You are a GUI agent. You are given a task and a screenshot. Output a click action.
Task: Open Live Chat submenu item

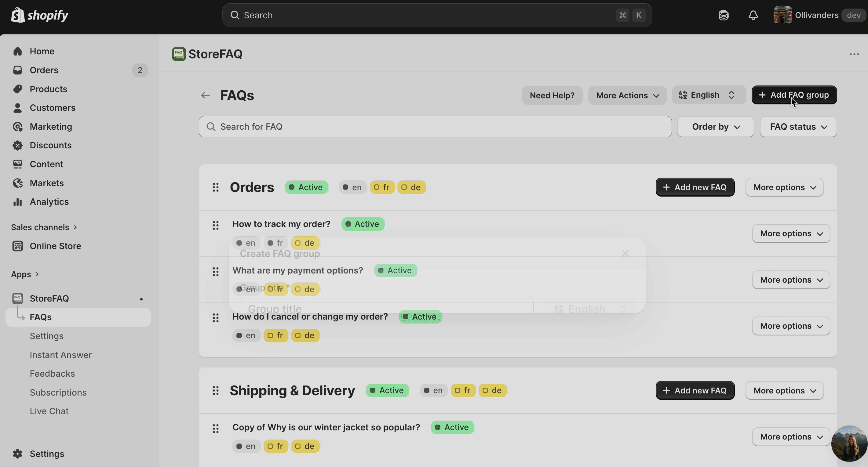pos(49,411)
